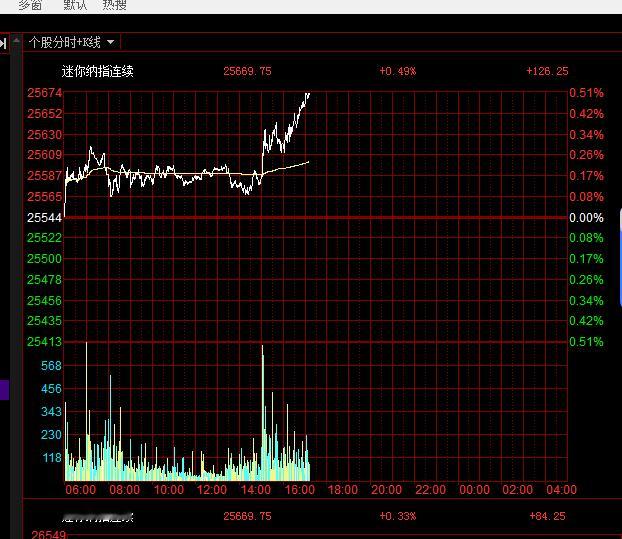Click the 25587 price axis label

tap(45, 176)
